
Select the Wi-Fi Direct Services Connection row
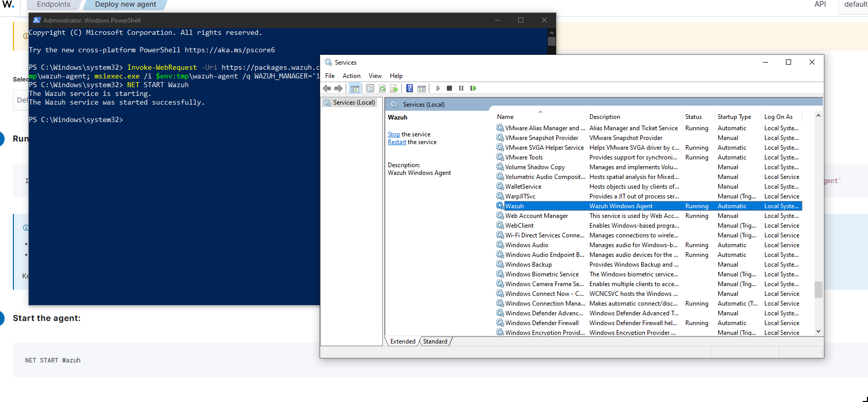pos(648,235)
